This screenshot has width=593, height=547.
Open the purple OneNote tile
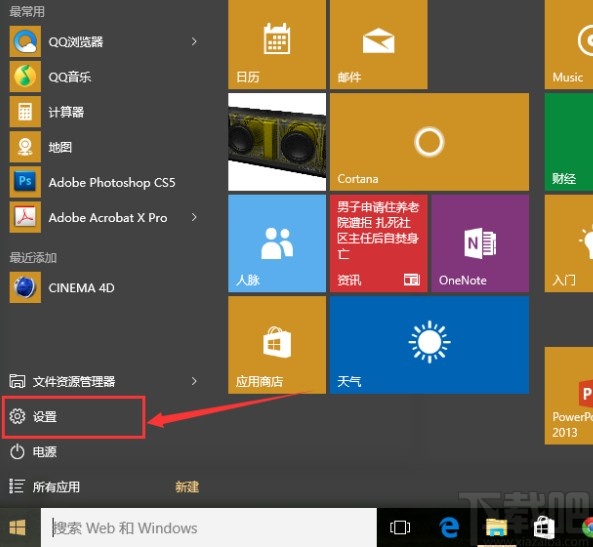[x=480, y=244]
